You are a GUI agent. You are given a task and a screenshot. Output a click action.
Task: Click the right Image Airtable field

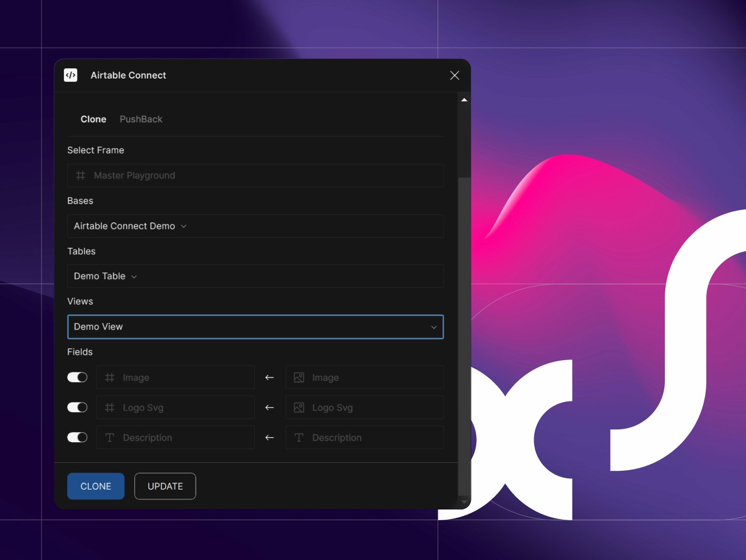(364, 377)
